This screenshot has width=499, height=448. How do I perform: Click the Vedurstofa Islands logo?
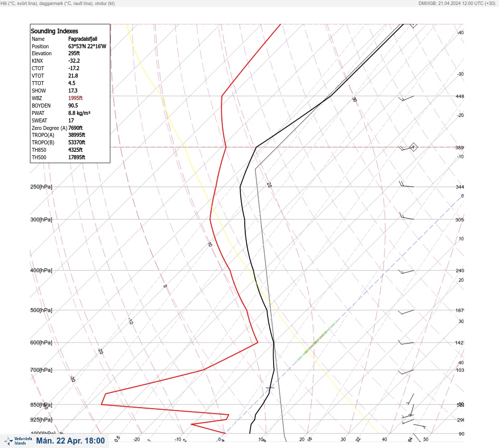click(18, 441)
